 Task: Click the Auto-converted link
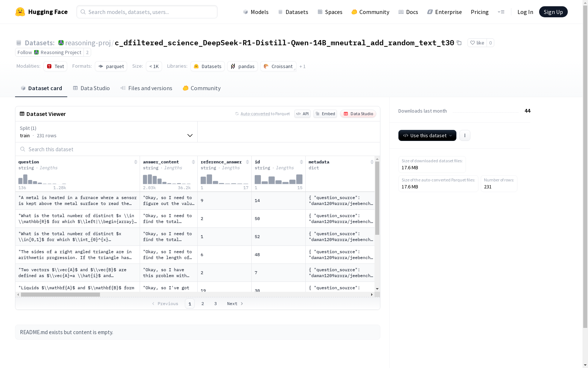coord(255,114)
